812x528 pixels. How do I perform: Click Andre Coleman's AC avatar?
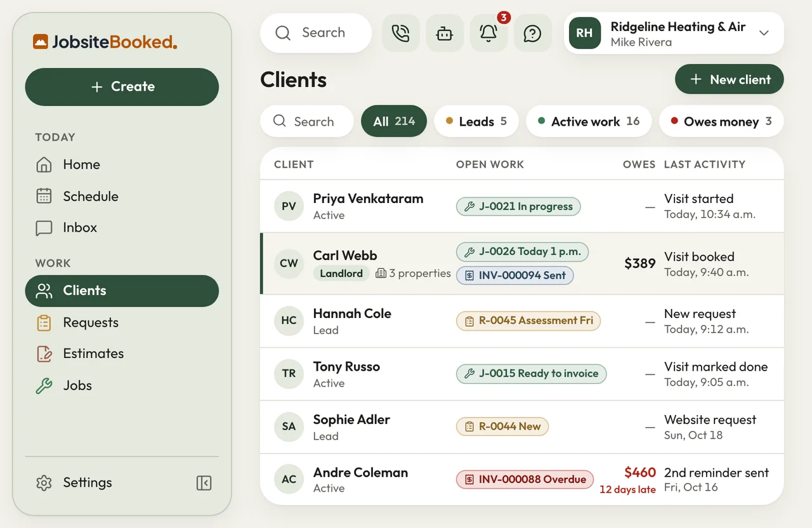tap(289, 480)
